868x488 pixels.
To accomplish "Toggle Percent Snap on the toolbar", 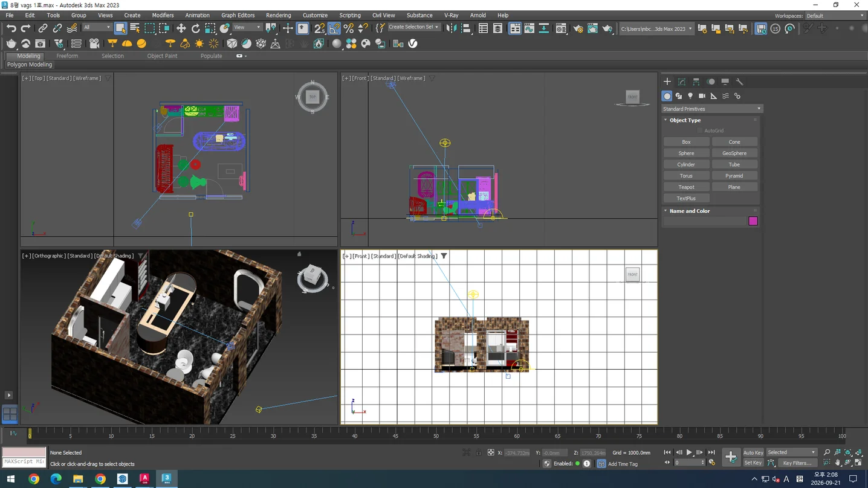I will click(x=349, y=28).
